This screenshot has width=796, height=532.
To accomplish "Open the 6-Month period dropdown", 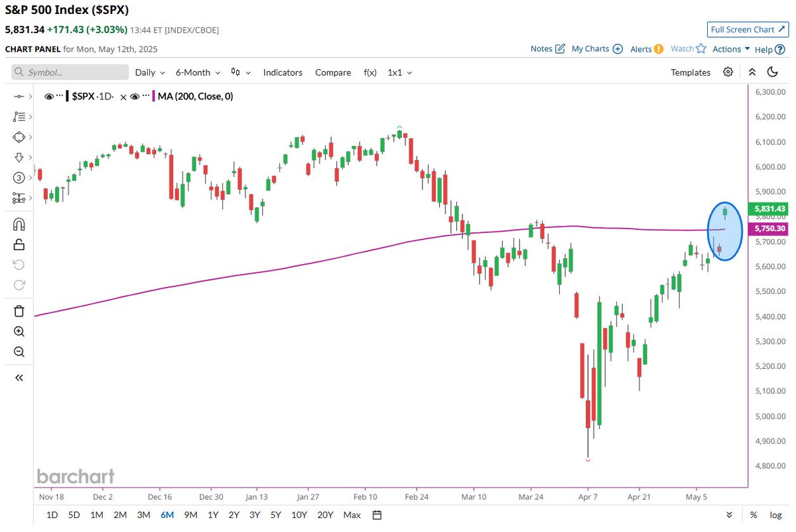I will click(x=198, y=72).
